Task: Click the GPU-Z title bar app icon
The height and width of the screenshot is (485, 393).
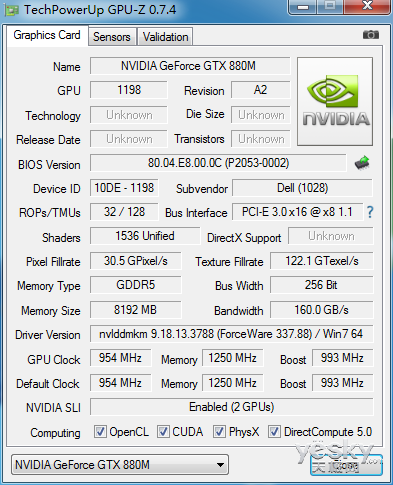Action: [x=11, y=10]
